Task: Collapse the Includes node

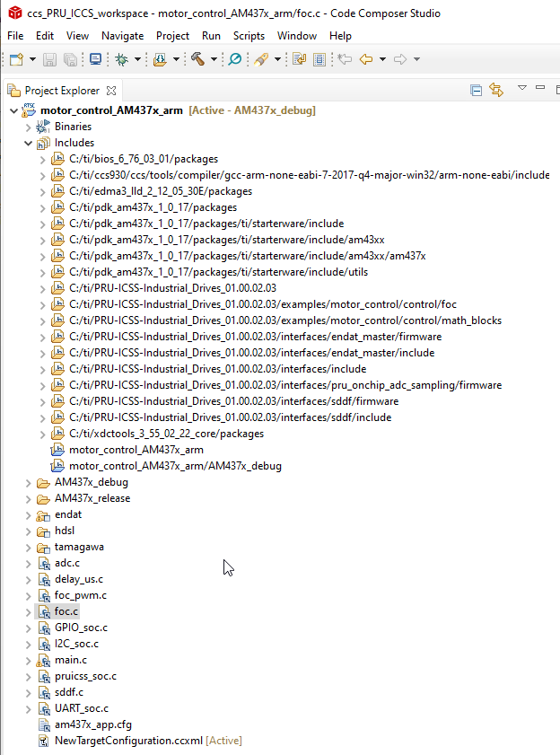Action: tap(29, 143)
